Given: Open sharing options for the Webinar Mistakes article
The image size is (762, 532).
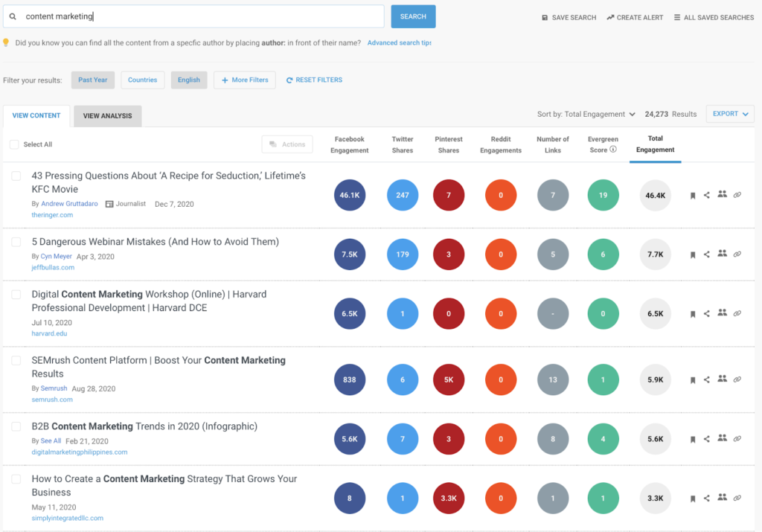Looking at the screenshot, I should pos(708,254).
